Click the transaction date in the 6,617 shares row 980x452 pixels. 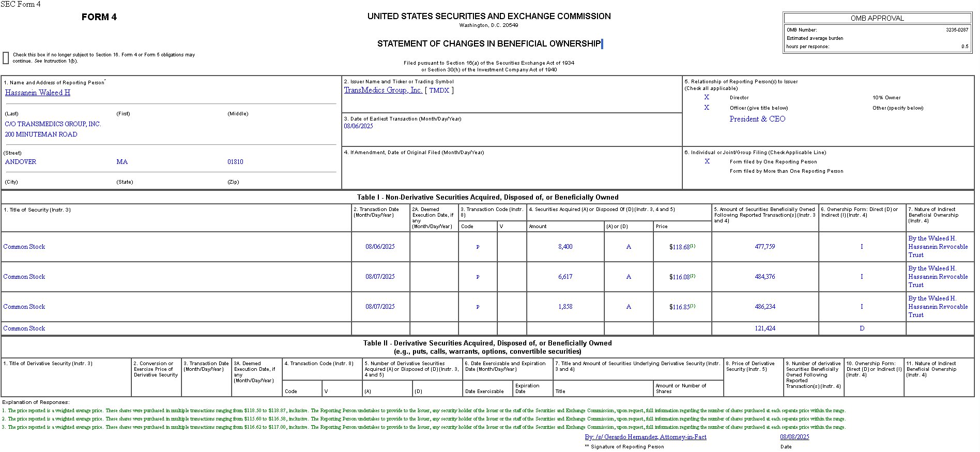point(380,277)
